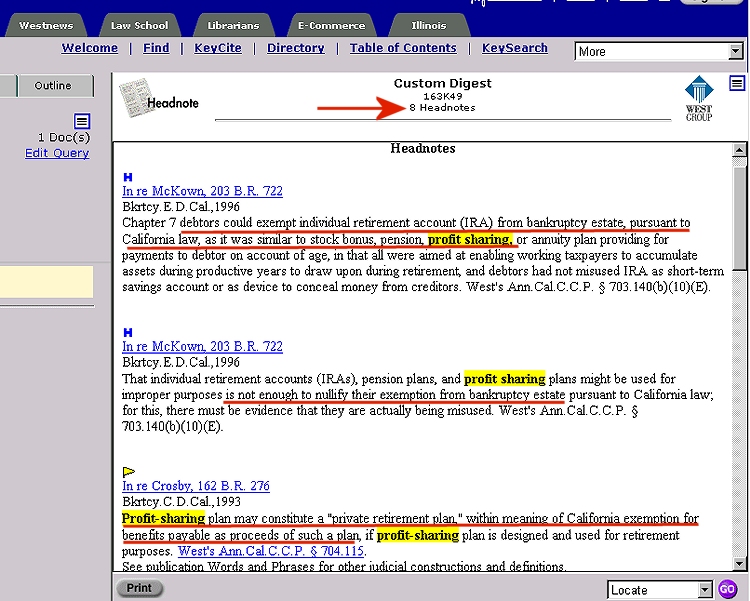Open West's Ann.Cal.C.C.P. § 704.115 link
This screenshot has height=601, width=750.
point(271,551)
